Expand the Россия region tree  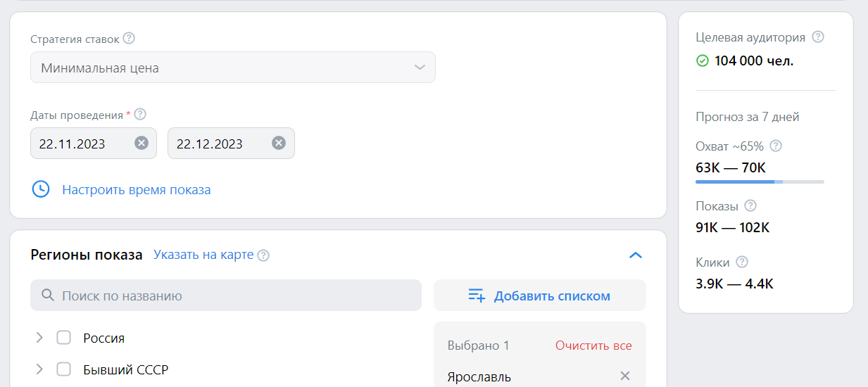tap(39, 338)
